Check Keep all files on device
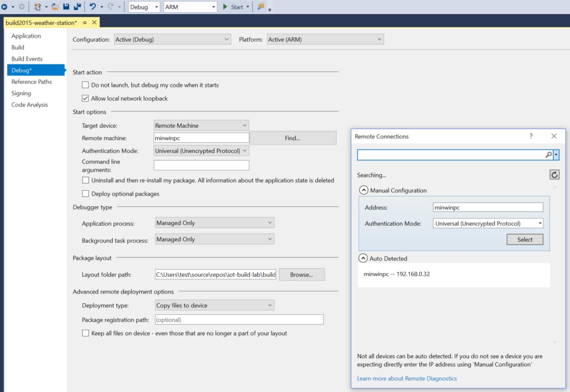The image size is (570, 392). coord(85,333)
